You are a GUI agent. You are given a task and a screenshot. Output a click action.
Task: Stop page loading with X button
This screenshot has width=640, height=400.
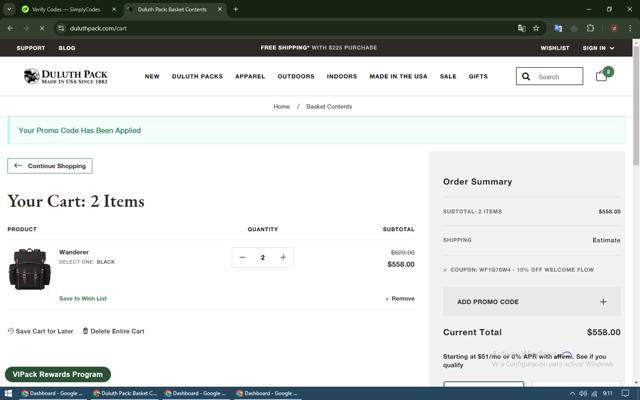tap(42, 28)
